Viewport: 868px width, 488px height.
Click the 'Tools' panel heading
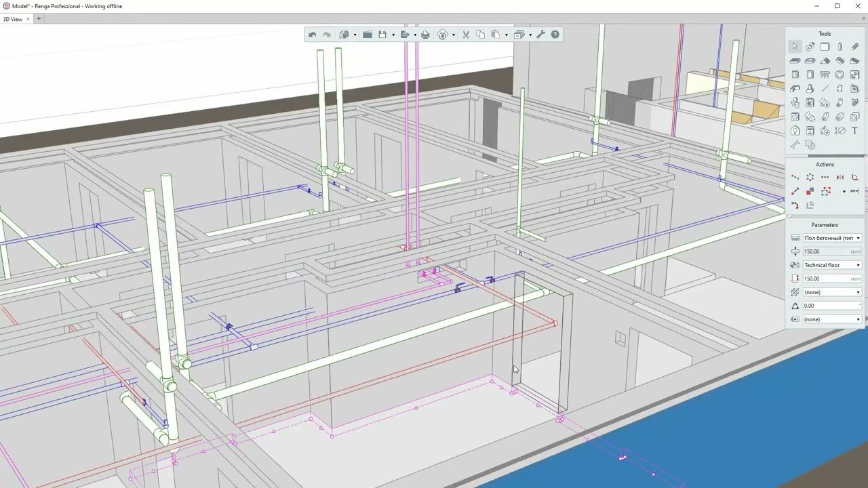click(x=825, y=34)
